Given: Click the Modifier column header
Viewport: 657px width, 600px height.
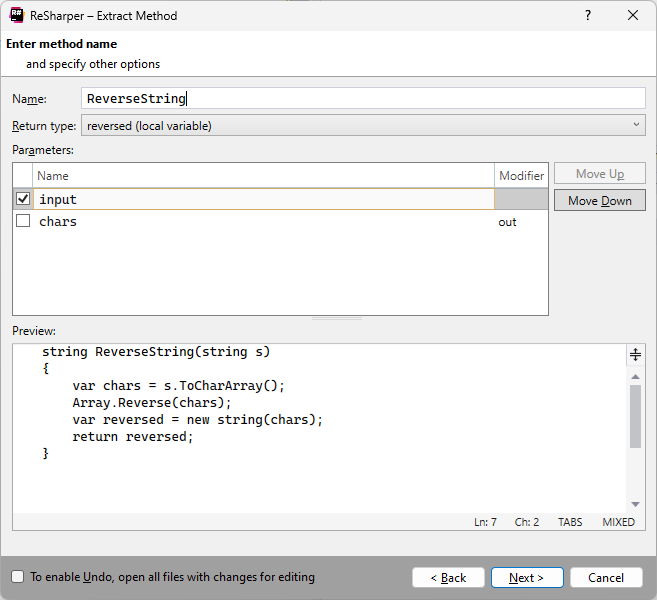Looking at the screenshot, I should click(521, 176).
